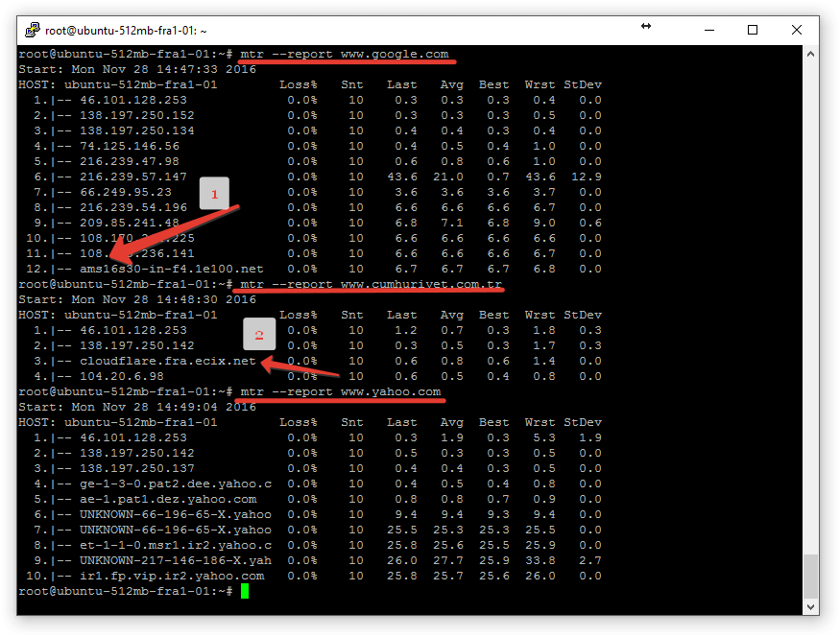The width and height of the screenshot is (840, 637).
Task: Click the numbered annotation badge 1
Action: click(x=214, y=194)
